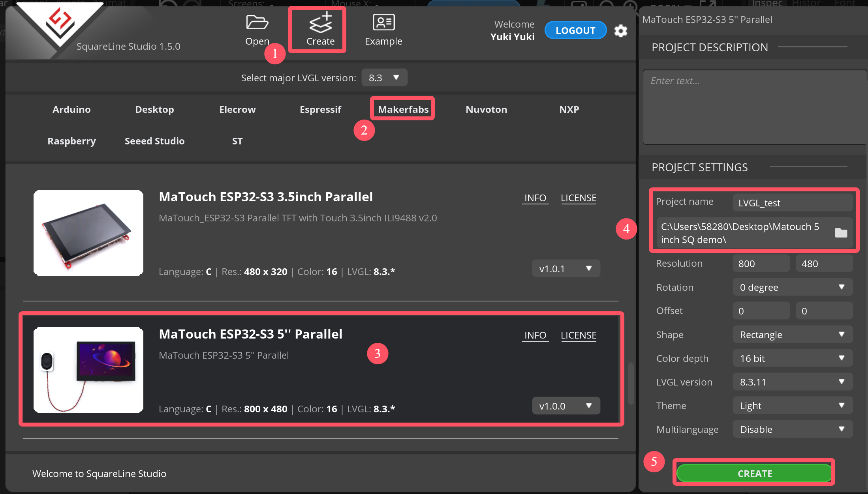The width and height of the screenshot is (868, 494).
Task: Select the ST vendor tab
Action: coord(237,141)
